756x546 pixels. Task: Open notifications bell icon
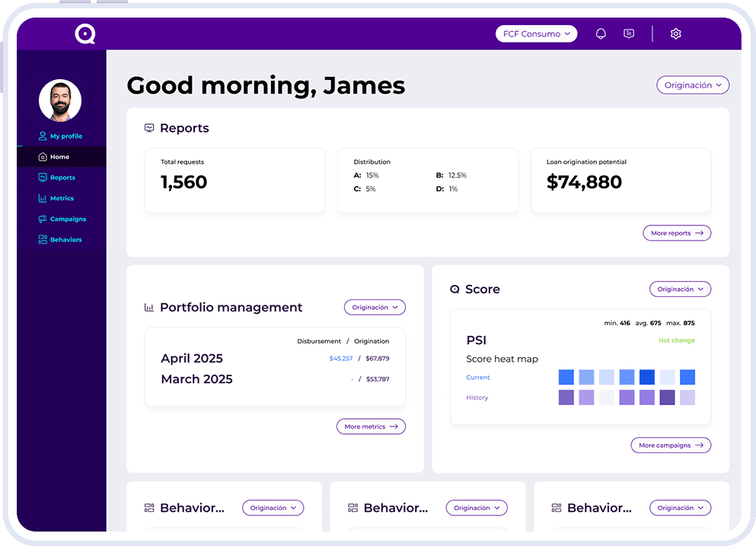coord(600,34)
